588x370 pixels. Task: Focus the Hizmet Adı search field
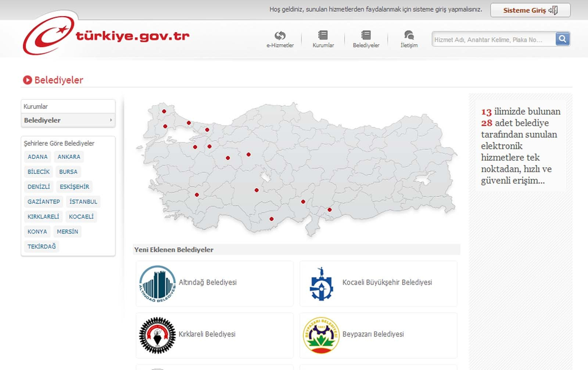pos(494,39)
